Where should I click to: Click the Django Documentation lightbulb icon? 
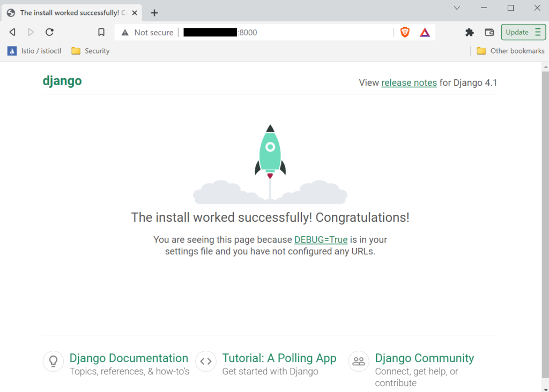(x=53, y=361)
